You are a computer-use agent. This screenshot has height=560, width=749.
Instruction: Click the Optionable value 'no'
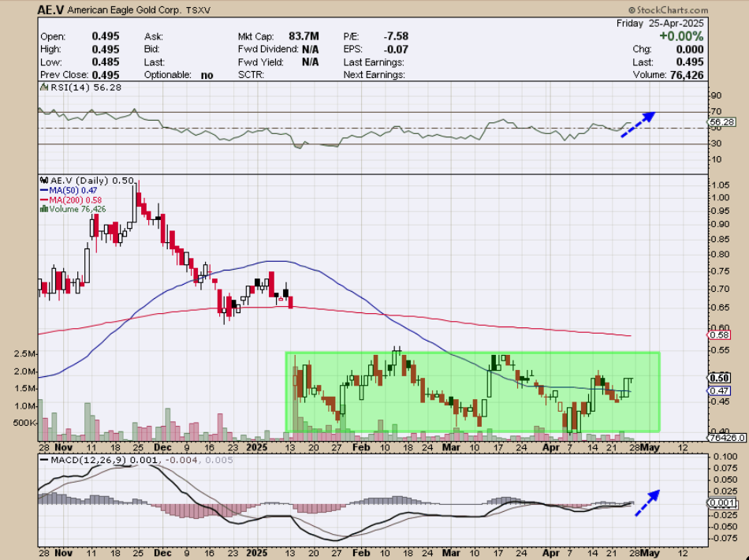coord(207,75)
